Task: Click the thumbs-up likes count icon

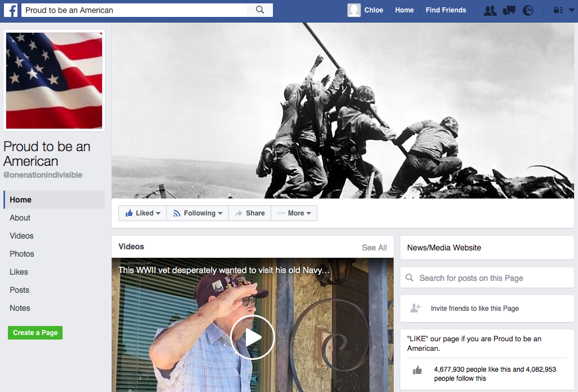Action: 417,370
